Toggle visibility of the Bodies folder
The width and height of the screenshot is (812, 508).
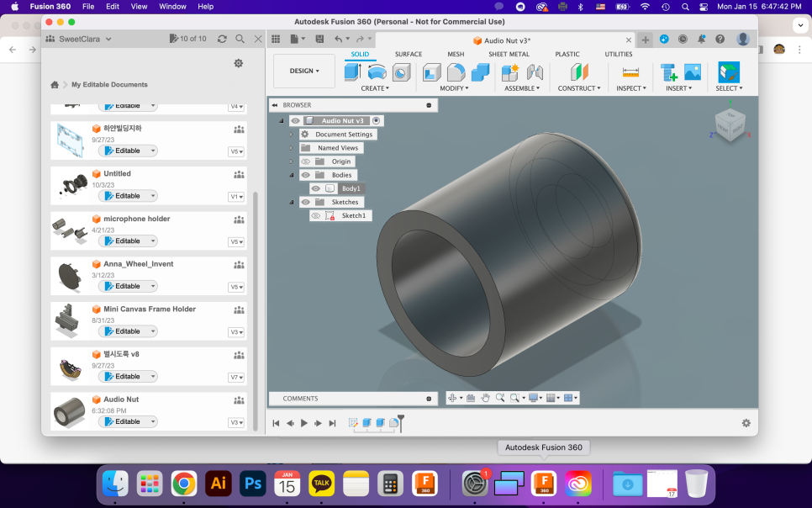(x=305, y=175)
